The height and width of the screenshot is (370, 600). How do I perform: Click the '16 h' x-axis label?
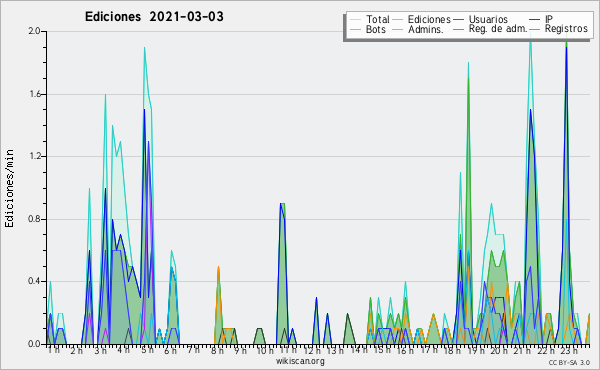405,350
